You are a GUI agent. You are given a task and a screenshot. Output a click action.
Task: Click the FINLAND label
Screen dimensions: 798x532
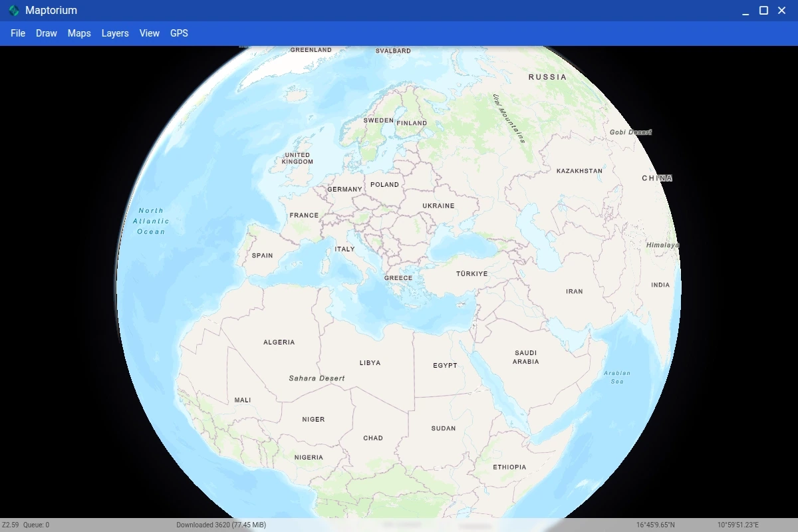tap(412, 123)
